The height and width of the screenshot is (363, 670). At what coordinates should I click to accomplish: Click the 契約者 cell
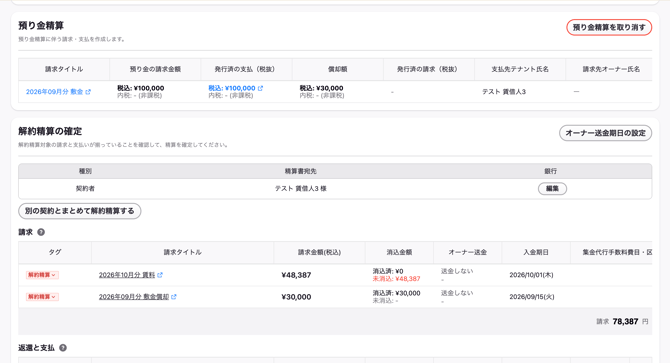coord(85,188)
